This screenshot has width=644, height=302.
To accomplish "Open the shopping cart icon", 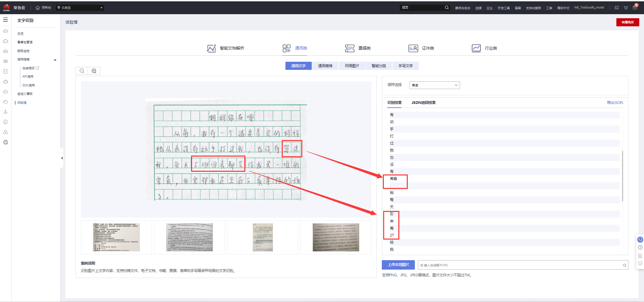I will (626, 8).
